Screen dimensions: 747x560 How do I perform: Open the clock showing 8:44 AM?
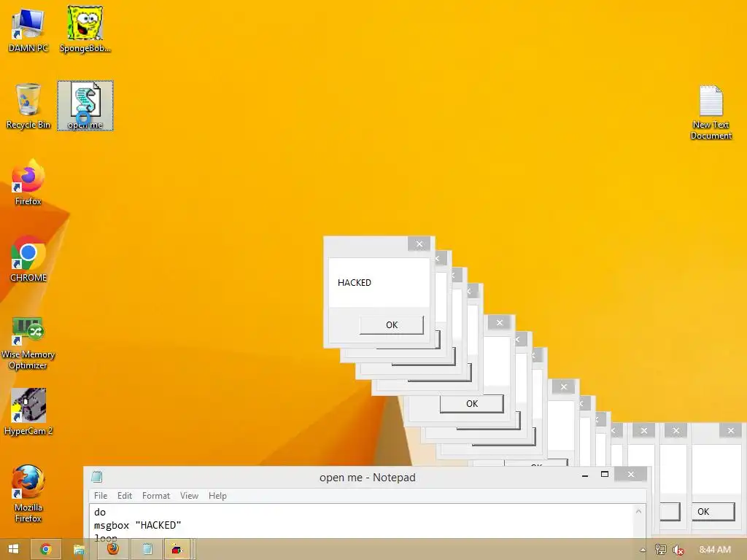click(715, 550)
